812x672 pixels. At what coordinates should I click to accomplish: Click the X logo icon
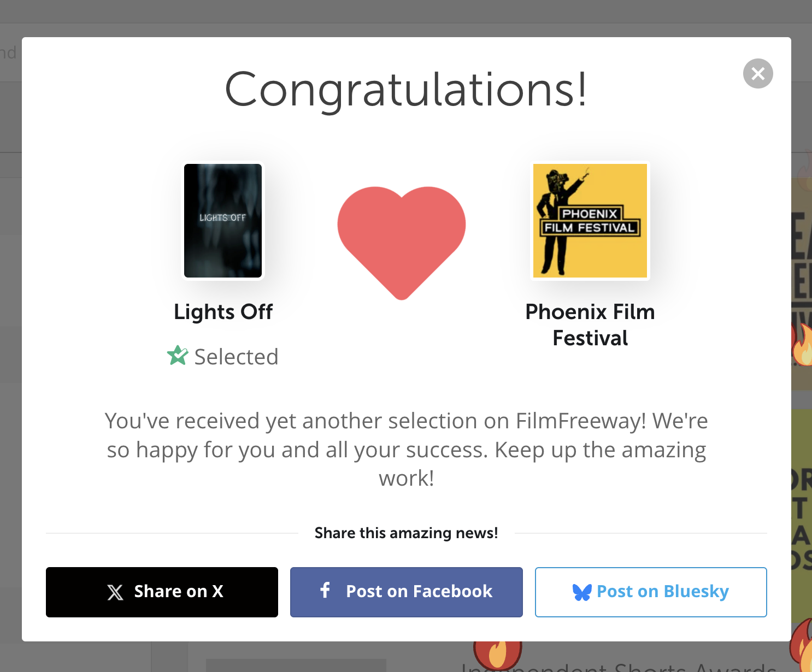(115, 592)
